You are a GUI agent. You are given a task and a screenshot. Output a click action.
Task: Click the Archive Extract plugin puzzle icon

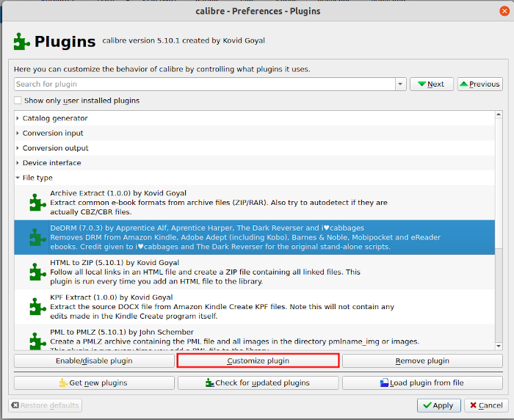point(37,203)
